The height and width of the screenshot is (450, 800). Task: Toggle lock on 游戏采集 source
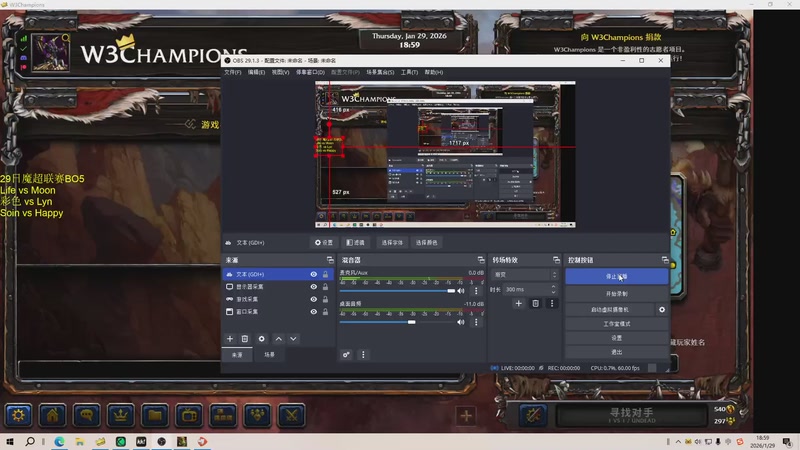326,299
